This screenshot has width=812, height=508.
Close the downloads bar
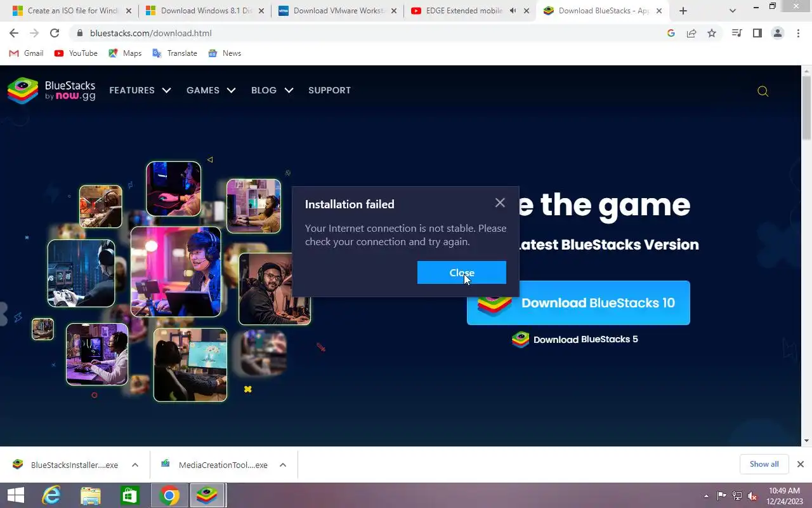801,464
